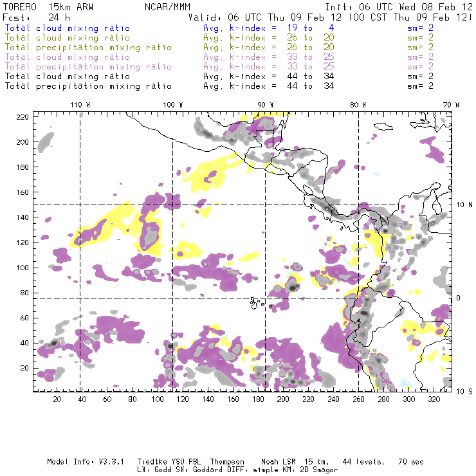The image size is (476, 476).
Task: Select black "Total precipitation mixing ratio" legend line
Action: point(88,86)
